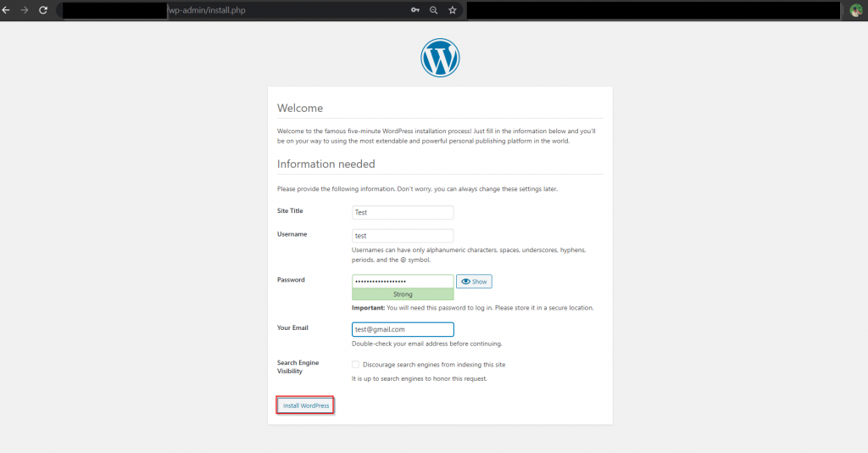The width and height of the screenshot is (868, 453).
Task: Click 'Please provide the following information' text
Action: pos(417,189)
